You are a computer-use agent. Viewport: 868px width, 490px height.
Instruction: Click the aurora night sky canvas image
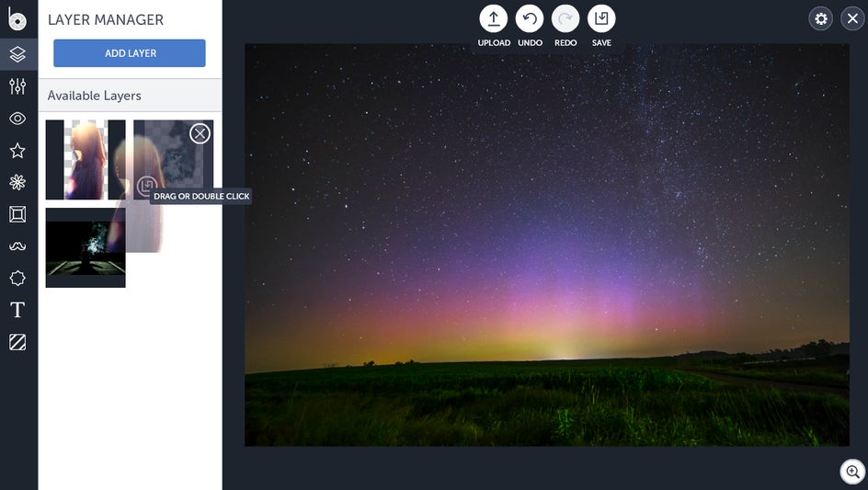(547, 245)
